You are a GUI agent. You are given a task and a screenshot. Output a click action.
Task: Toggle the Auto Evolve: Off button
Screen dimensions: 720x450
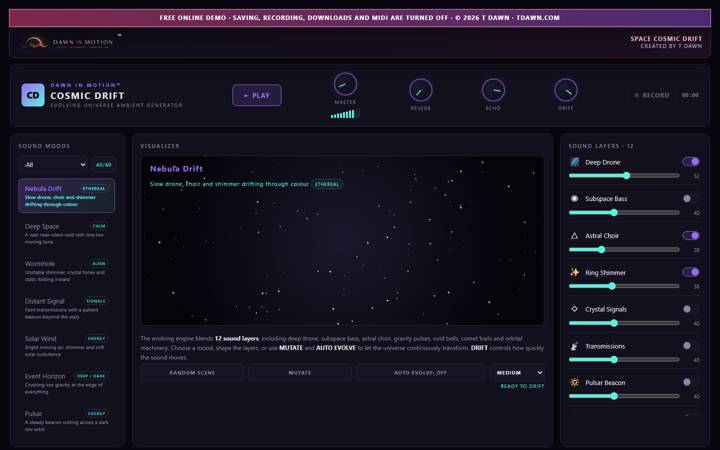420,372
